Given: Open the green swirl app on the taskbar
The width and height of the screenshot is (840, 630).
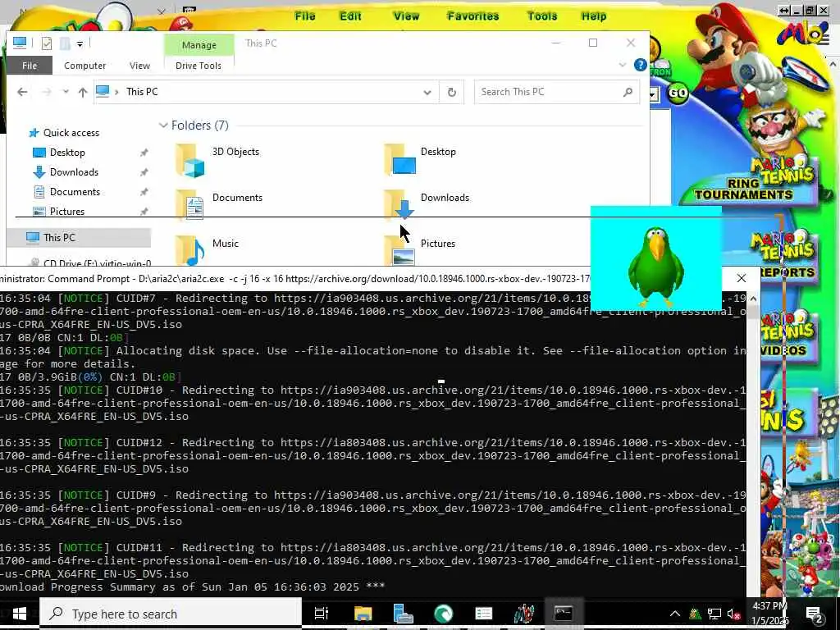Looking at the screenshot, I should coord(443,614).
